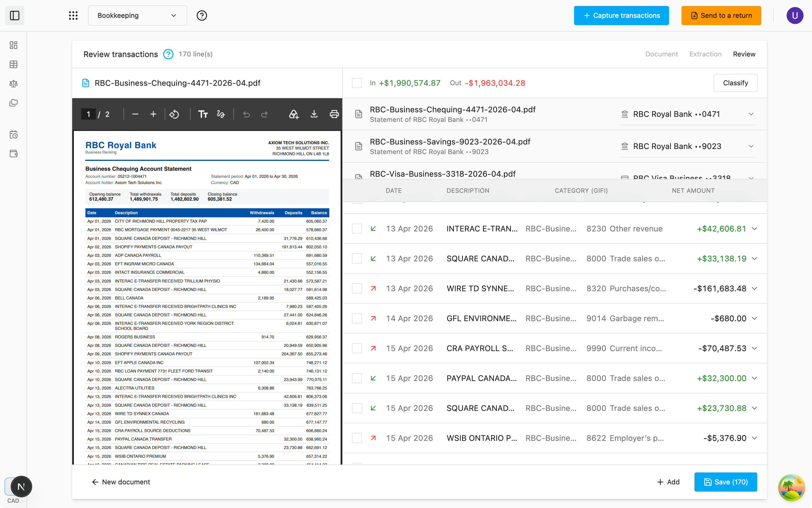812x508 pixels.
Task: Toggle the select-all transactions checkbox
Action: click(x=357, y=83)
